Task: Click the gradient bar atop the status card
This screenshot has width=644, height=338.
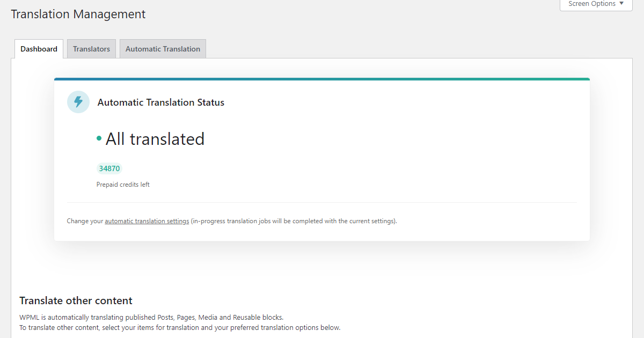Action: point(322,78)
